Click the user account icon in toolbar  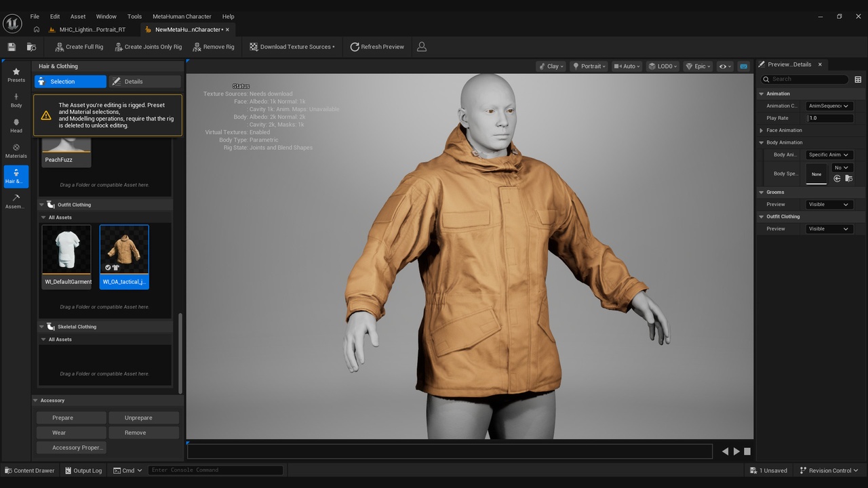(x=422, y=47)
